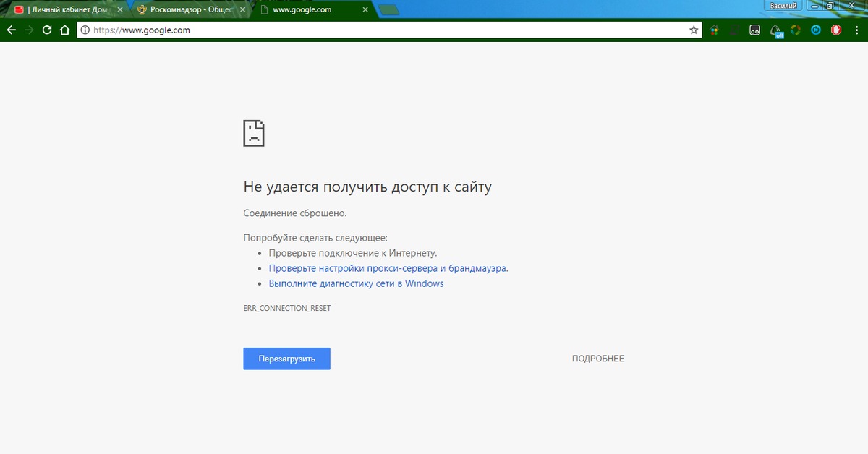Image resolution: width=868 pixels, height=454 pixels.
Task: Go to the home page icon
Action: [x=65, y=30]
